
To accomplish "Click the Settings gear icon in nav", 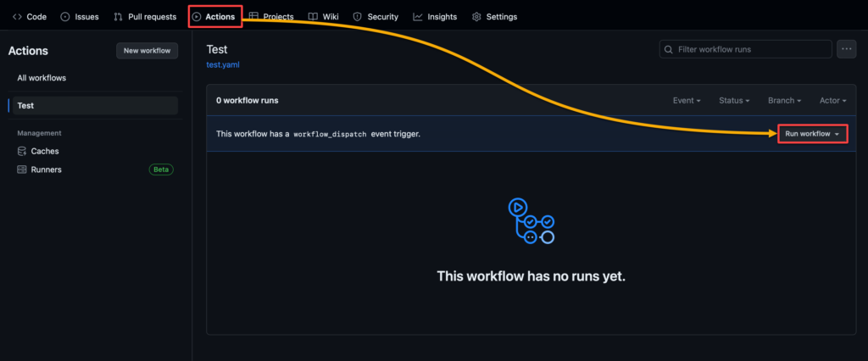I will pyautogui.click(x=476, y=17).
